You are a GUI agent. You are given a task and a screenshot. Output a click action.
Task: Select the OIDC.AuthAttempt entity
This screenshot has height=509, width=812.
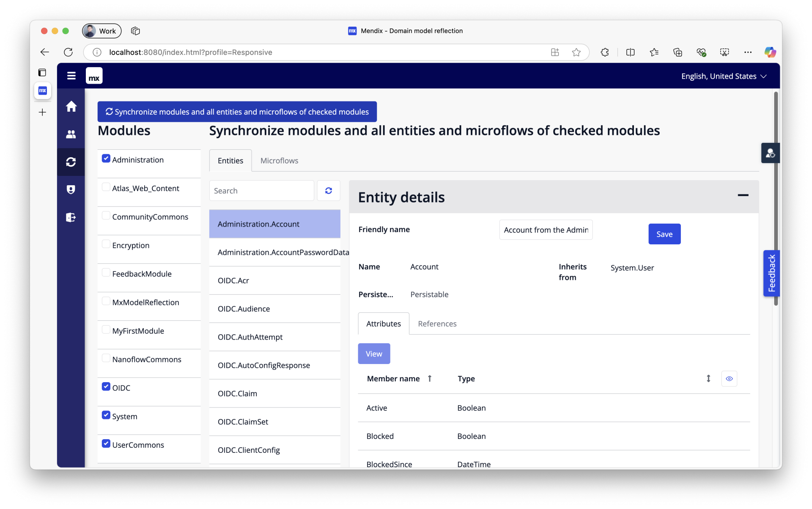click(x=275, y=337)
